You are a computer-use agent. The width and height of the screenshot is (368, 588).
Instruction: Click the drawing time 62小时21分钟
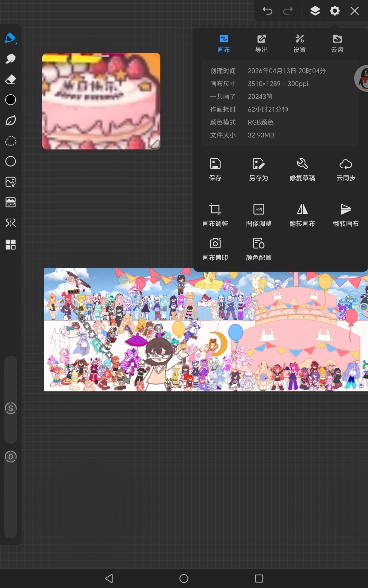pos(268,109)
